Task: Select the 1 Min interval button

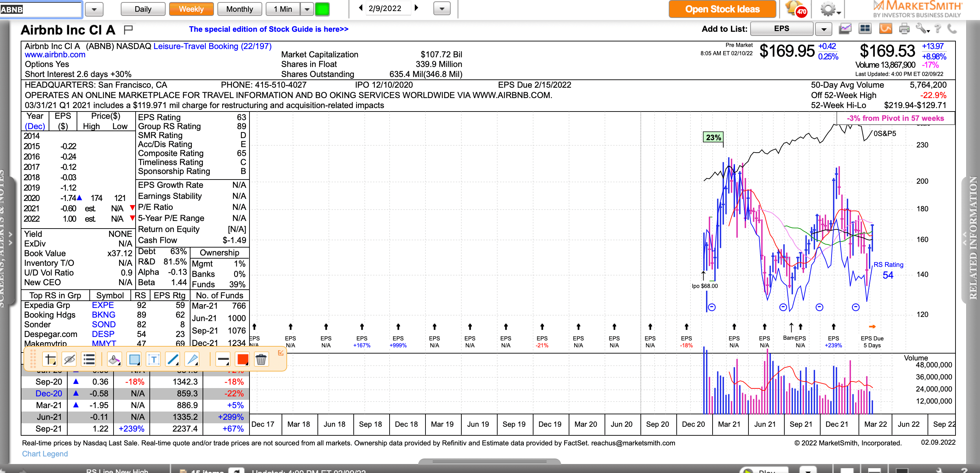Action: point(283,9)
